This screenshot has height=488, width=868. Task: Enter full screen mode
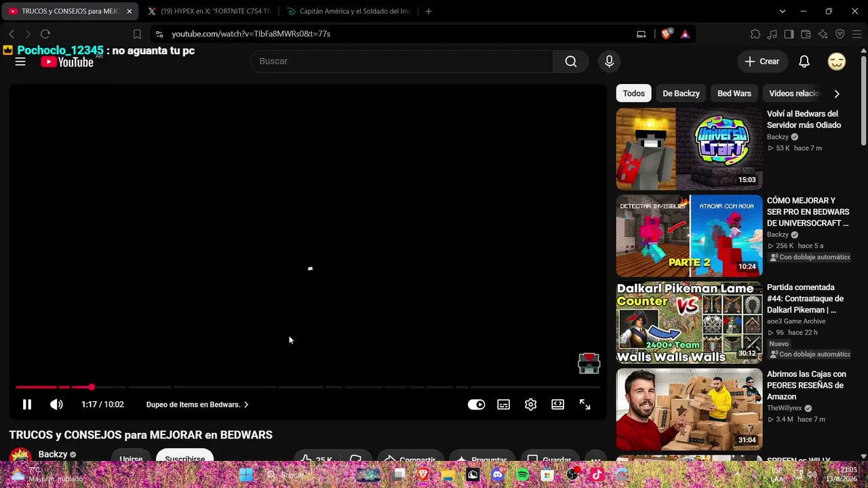(x=585, y=405)
